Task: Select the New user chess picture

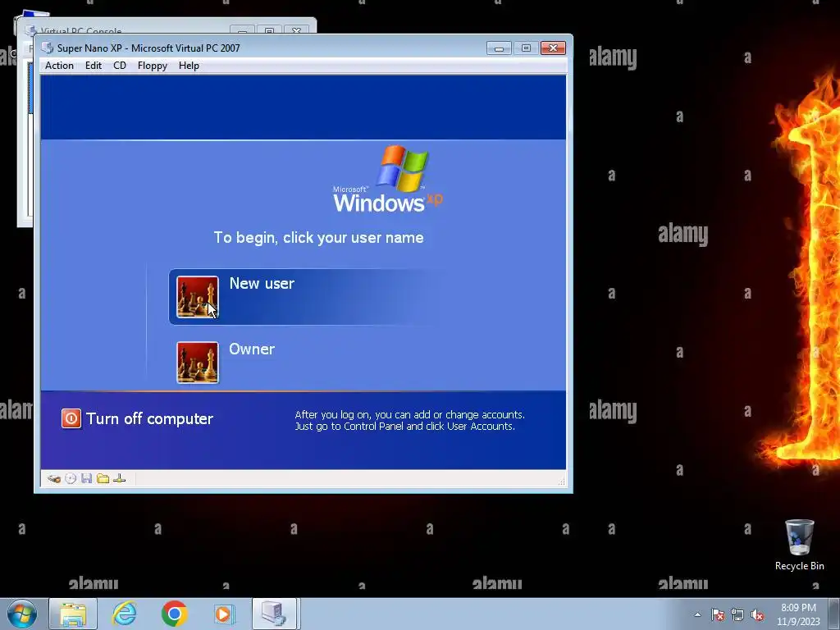Action: click(198, 297)
